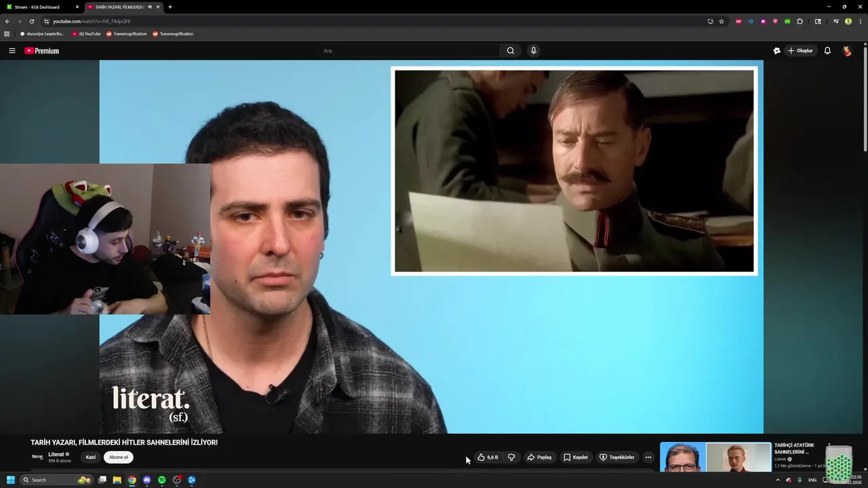Click the Kaydet save button

[x=576, y=457]
